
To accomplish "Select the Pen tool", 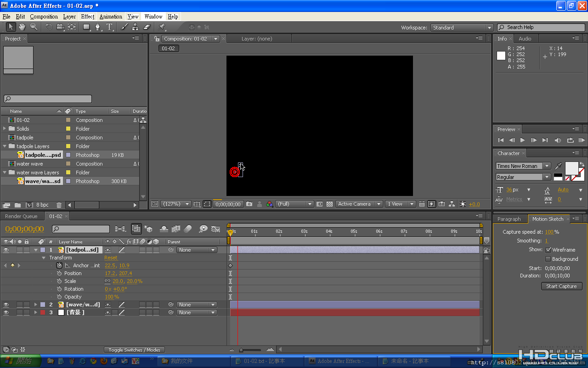I will pyautogui.click(x=98, y=27).
